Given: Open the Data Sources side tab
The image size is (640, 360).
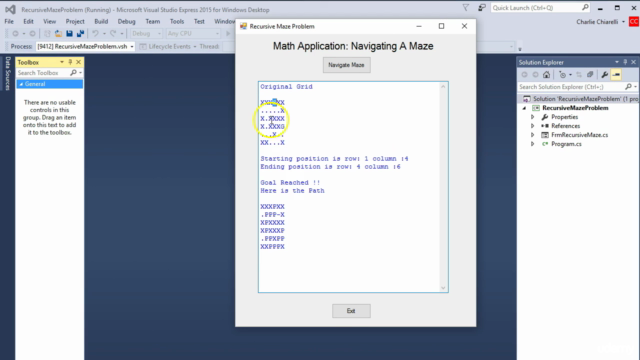Looking at the screenshot, I should 8,73.
